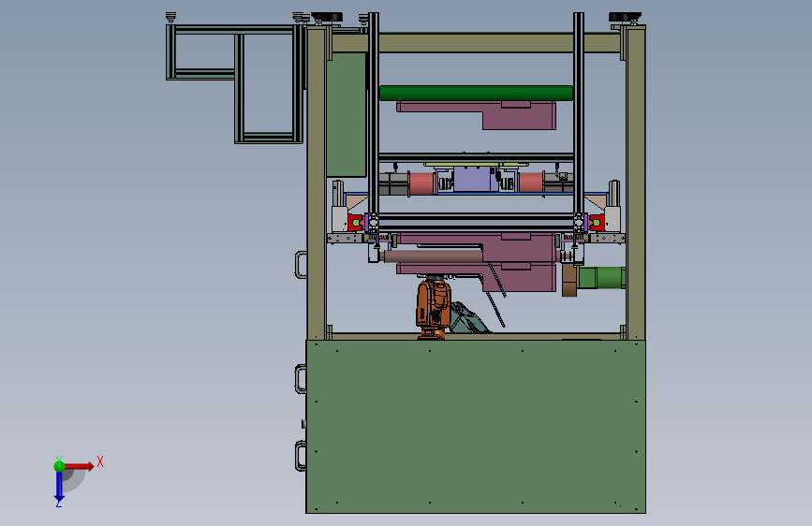Select the left red bearing block
The height and width of the screenshot is (526, 812).
355,222
